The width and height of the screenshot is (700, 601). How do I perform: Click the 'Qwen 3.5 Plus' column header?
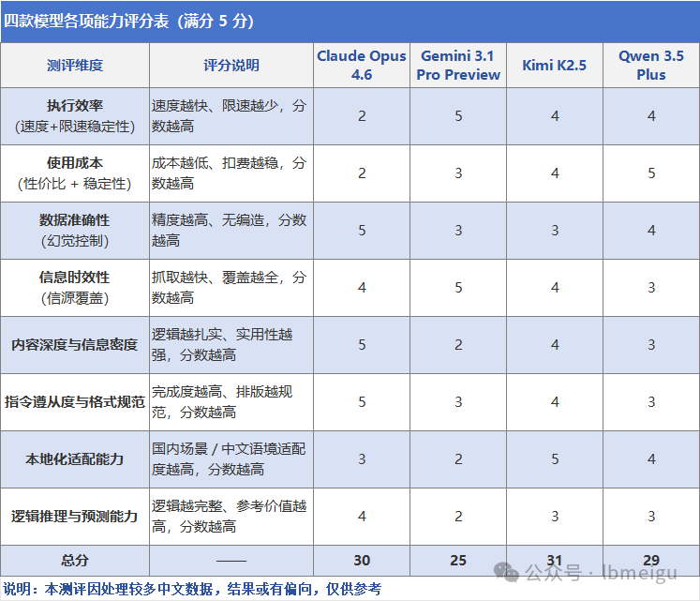pyautogui.click(x=651, y=66)
